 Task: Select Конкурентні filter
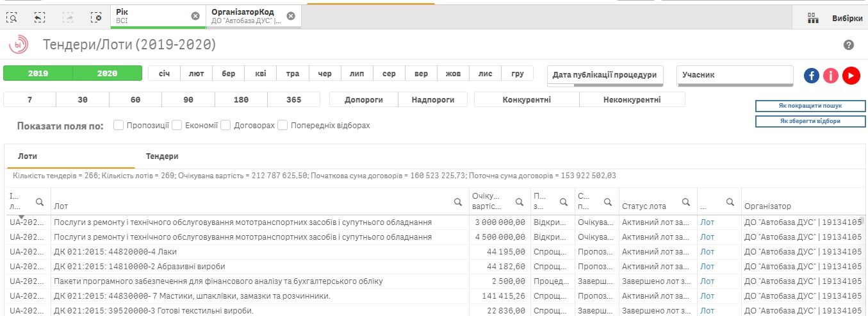[x=527, y=100]
